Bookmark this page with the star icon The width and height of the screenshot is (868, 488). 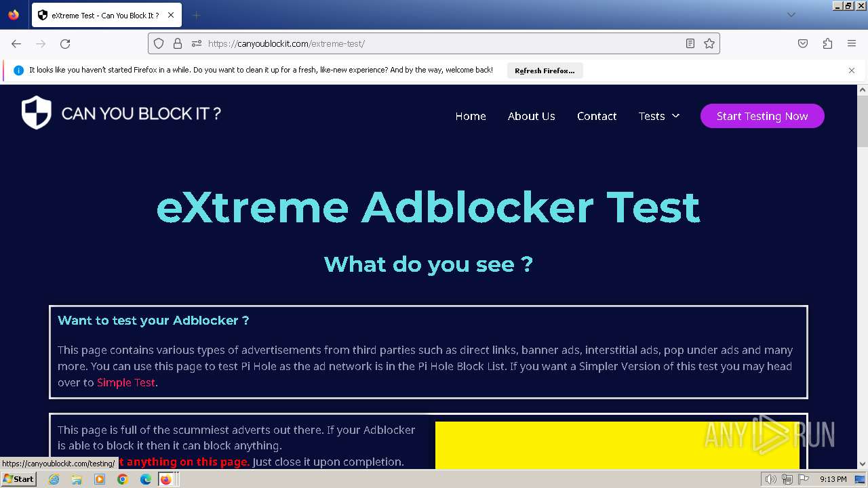pos(709,43)
